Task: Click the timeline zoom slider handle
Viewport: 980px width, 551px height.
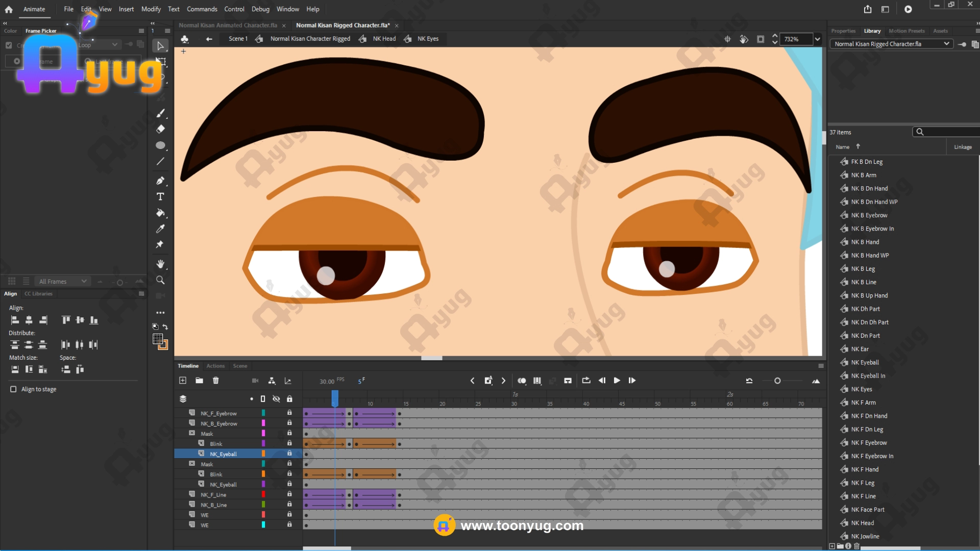Action: (x=777, y=381)
